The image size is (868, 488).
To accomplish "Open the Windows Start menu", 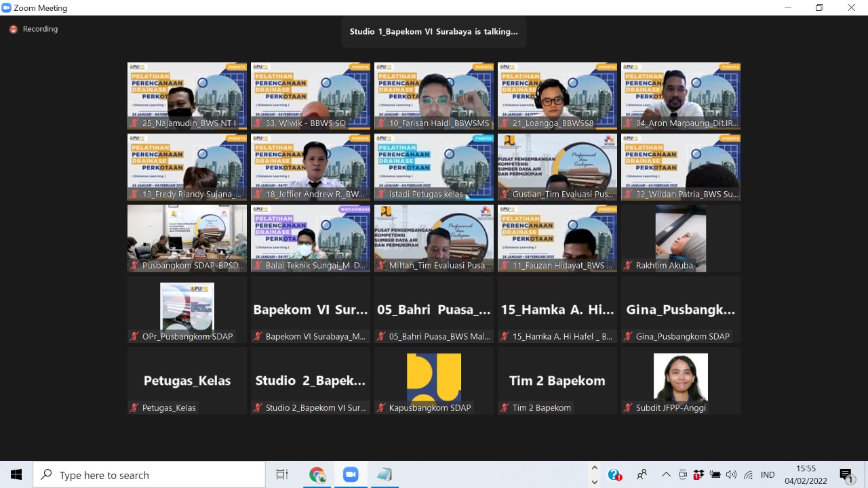I will click(x=16, y=475).
